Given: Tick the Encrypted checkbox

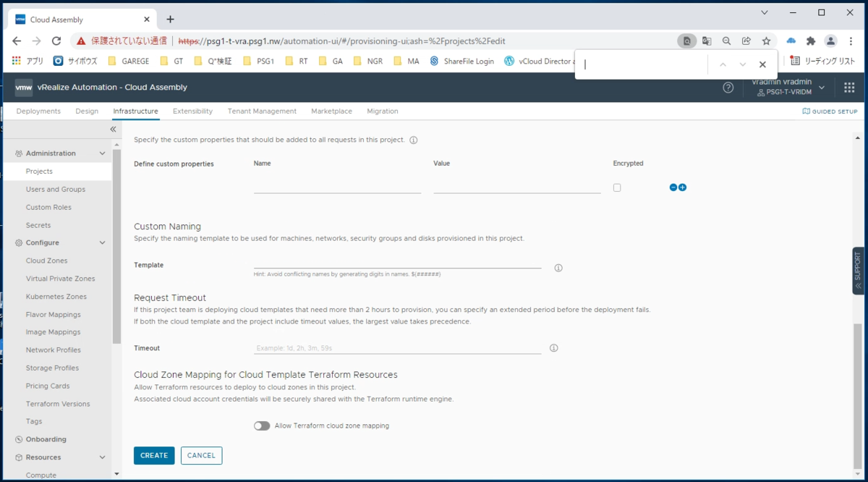Looking at the screenshot, I should (617, 187).
